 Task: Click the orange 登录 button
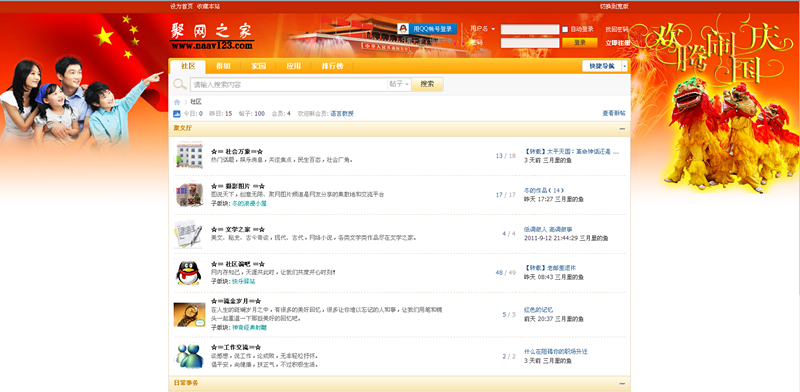pos(580,43)
